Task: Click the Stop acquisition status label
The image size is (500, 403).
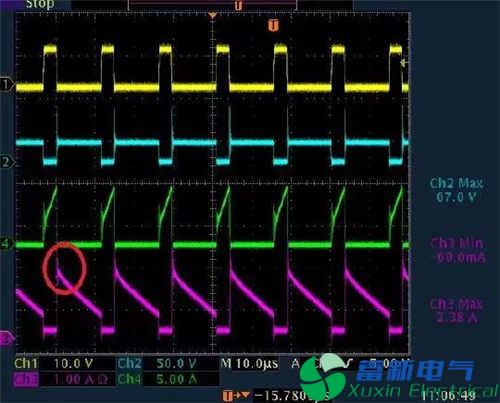Action: tap(40, 5)
